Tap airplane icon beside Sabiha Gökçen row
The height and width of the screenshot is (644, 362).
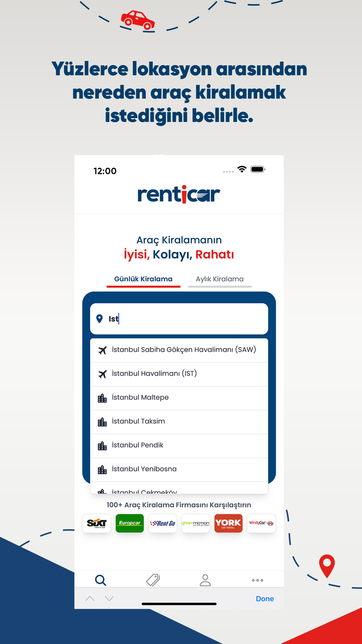click(102, 350)
